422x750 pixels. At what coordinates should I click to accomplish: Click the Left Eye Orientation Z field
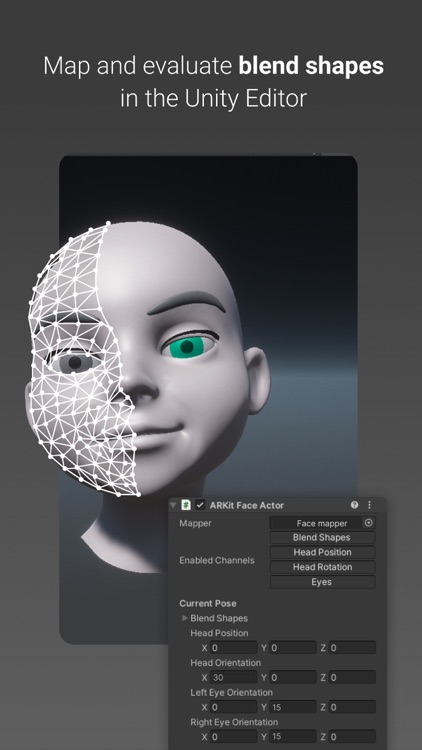pos(352,707)
